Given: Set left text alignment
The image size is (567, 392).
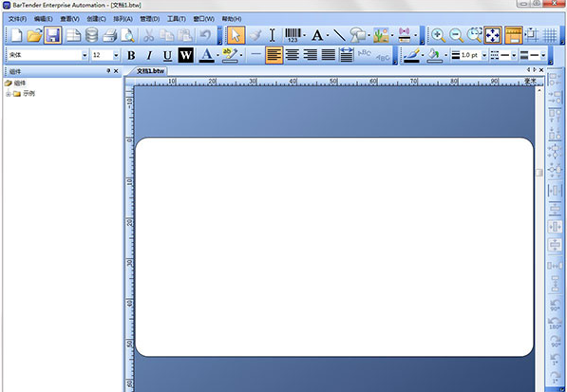Looking at the screenshot, I should (274, 55).
